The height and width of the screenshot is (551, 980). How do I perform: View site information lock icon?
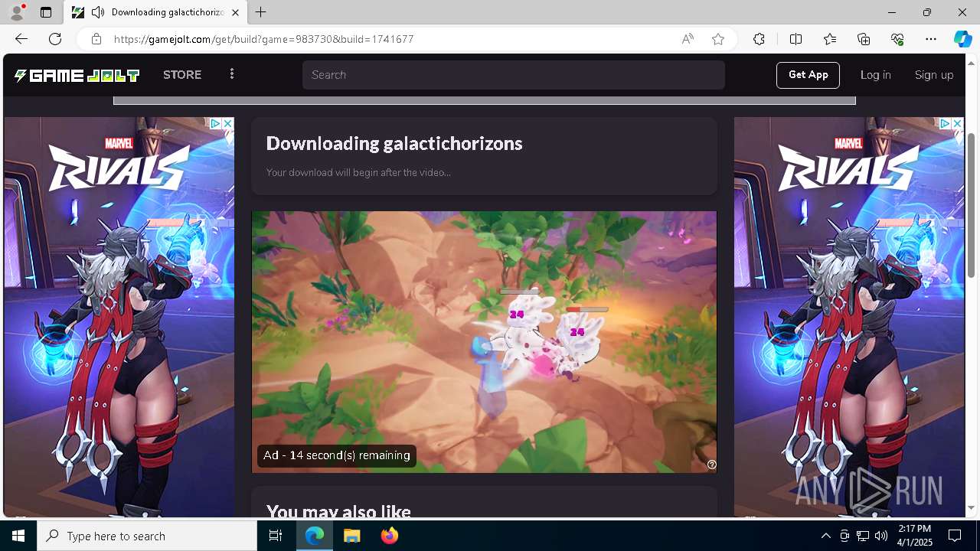96,39
